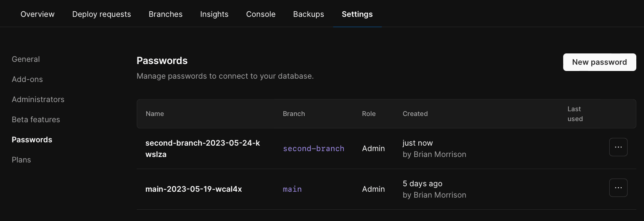Switch to the Overview tab

click(37, 14)
